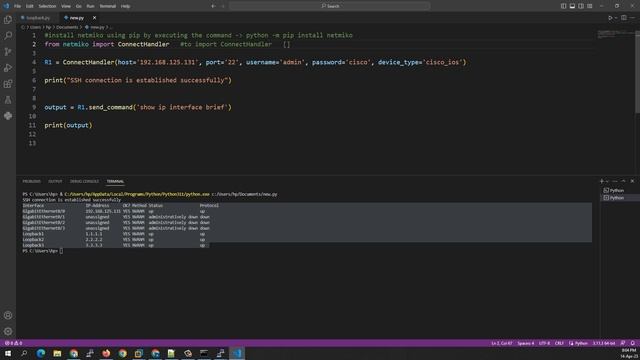640x360 pixels.
Task: Click feedback icon in status bar
Action: pos(623,343)
